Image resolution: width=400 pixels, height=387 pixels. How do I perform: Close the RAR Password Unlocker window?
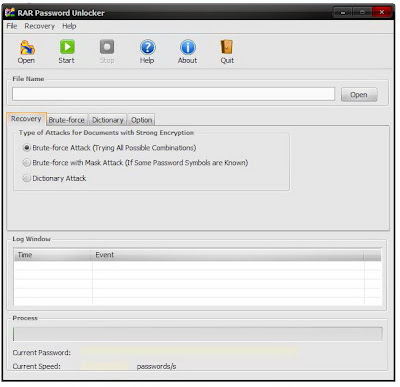(382, 12)
